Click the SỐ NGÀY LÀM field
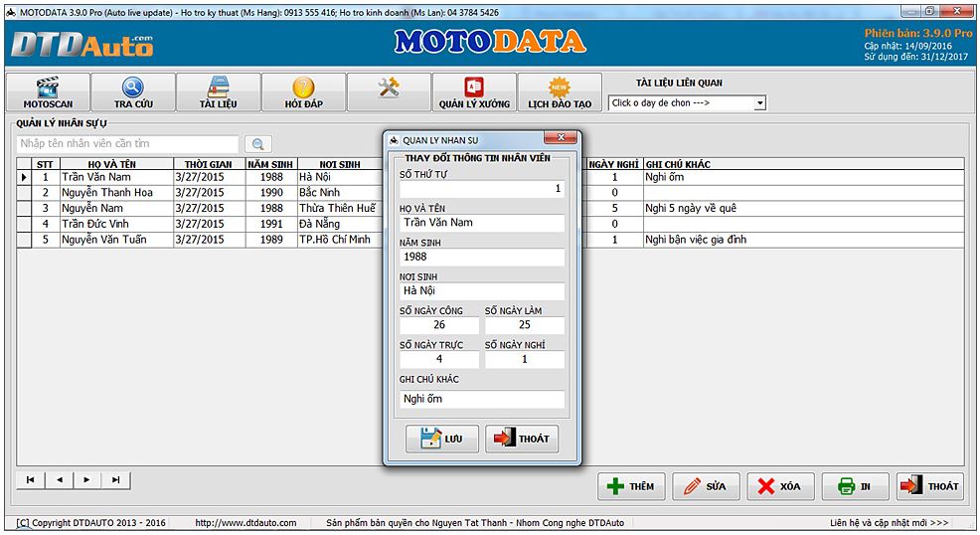 point(525,325)
